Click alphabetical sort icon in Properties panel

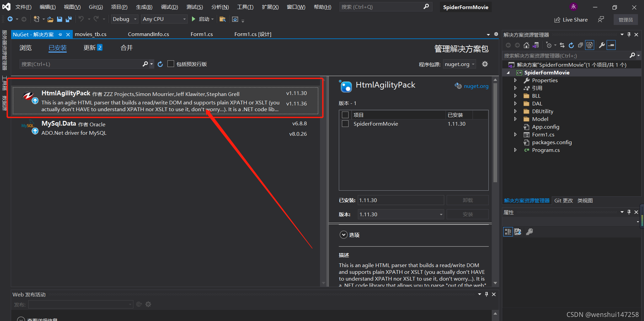click(518, 232)
